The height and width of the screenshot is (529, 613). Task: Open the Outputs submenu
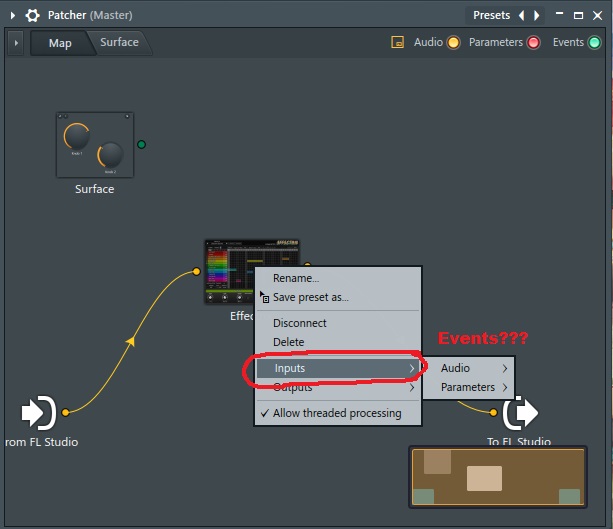click(x=338, y=387)
